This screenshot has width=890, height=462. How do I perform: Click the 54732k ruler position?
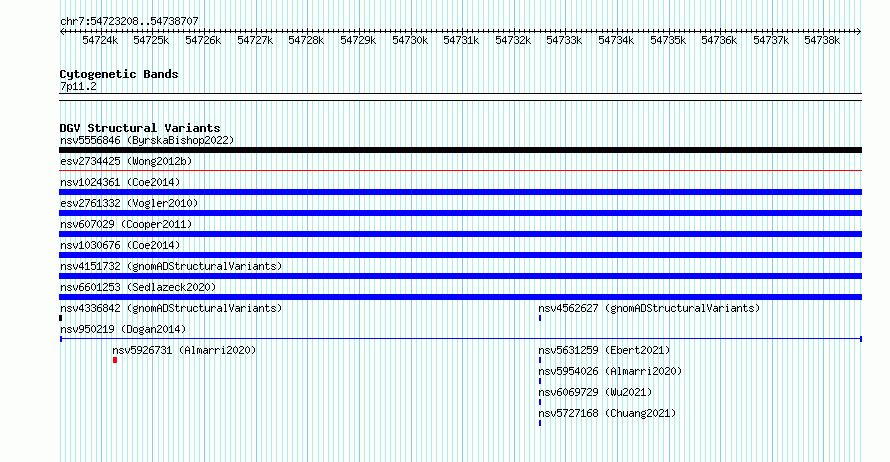click(513, 40)
